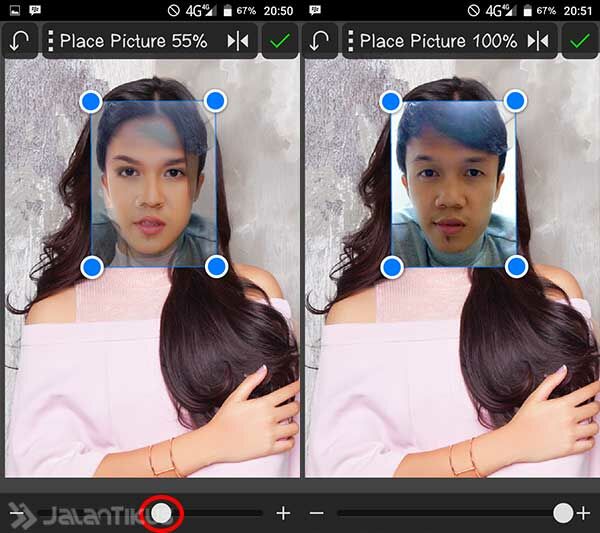Image resolution: width=600 pixels, height=533 pixels.
Task: Tap the 'Place Picture 55%' title
Action: pyautogui.click(x=134, y=41)
